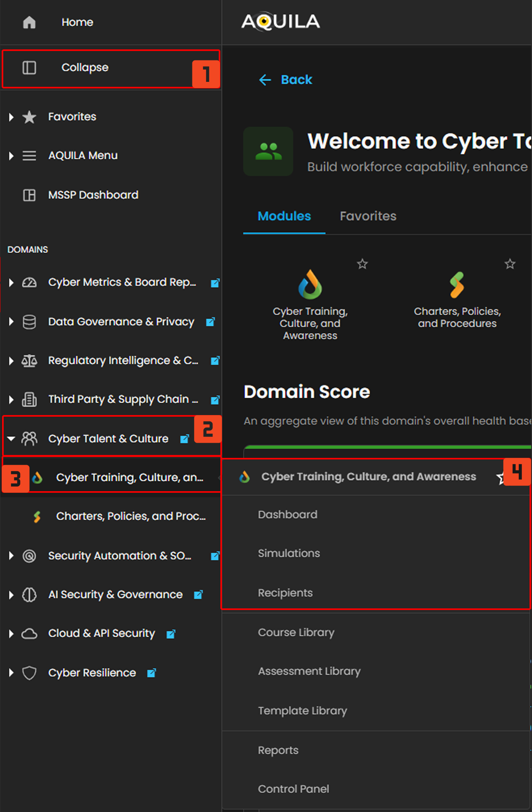This screenshot has height=812, width=532.
Task: Open Cyber Talent & Culture external link icon
Action: 185,439
